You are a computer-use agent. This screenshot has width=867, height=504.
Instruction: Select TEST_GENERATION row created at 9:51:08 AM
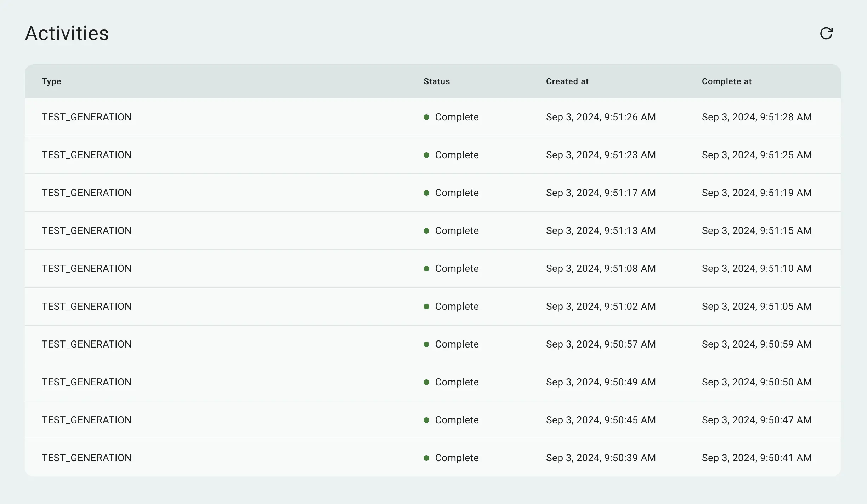tap(433, 268)
